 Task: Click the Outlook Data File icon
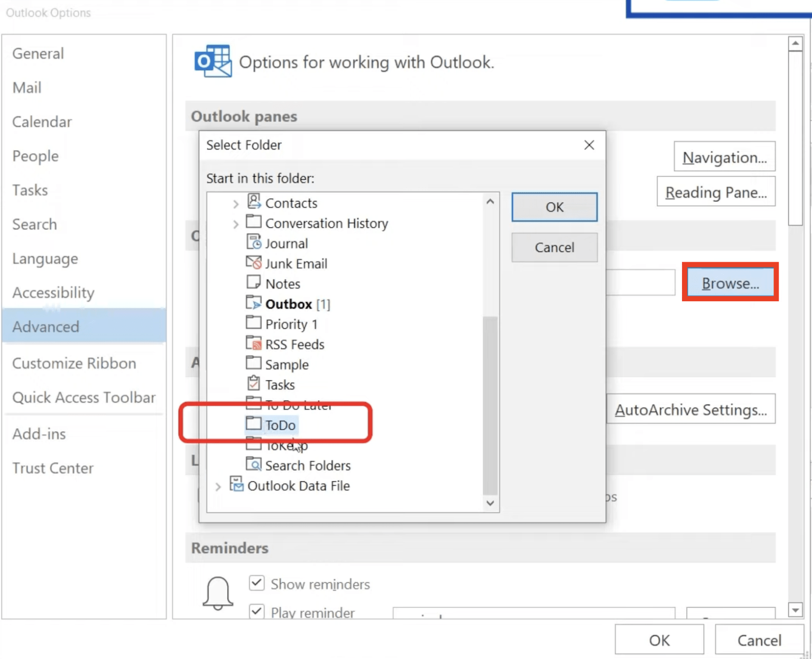[236, 484]
